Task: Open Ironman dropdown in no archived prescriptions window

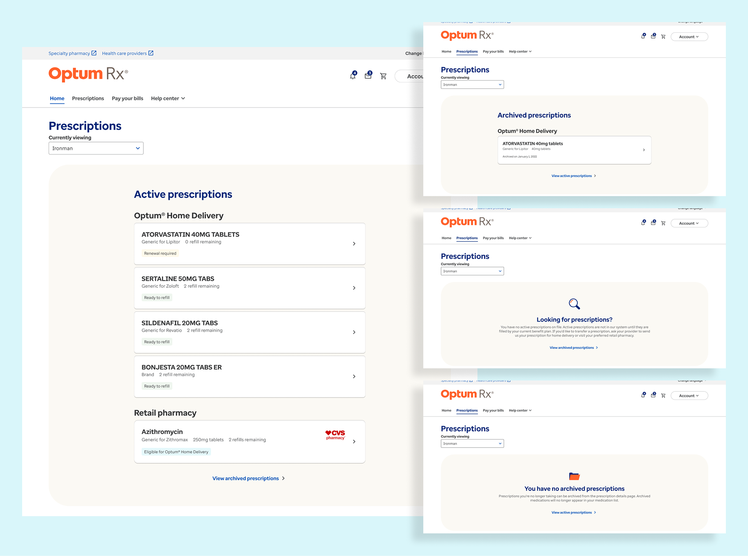Action: [472, 444]
